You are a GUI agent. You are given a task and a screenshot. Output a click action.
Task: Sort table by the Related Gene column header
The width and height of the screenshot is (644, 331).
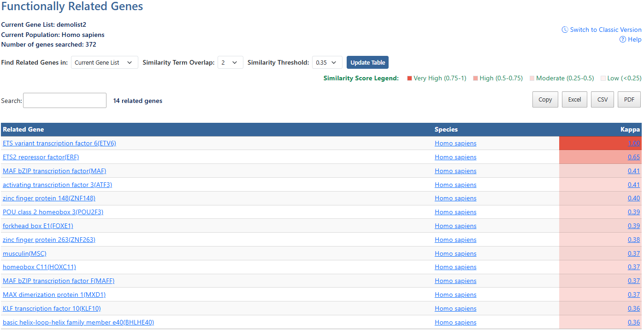(23, 129)
